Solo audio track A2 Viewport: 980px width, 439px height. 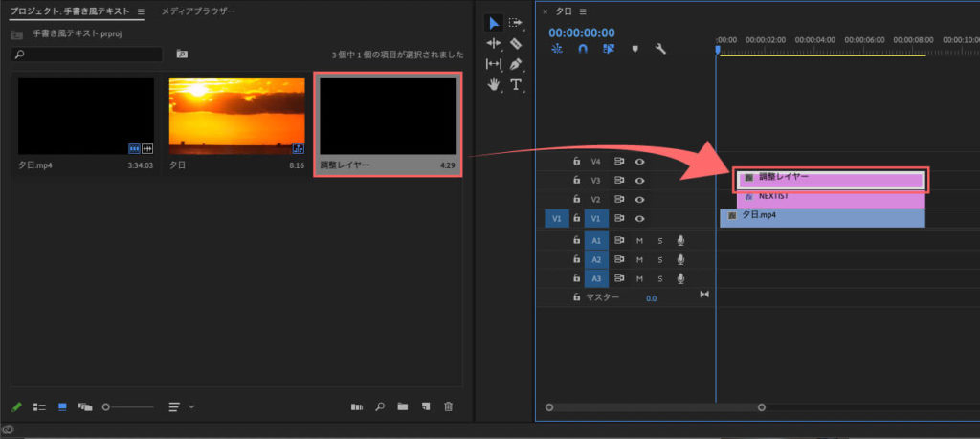[x=660, y=259]
